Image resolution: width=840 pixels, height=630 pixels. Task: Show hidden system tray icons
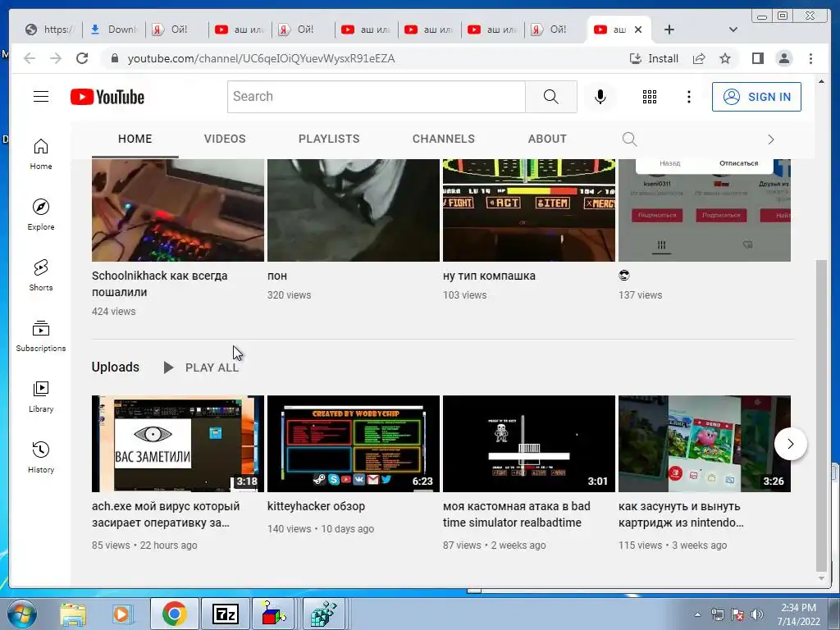click(x=697, y=614)
